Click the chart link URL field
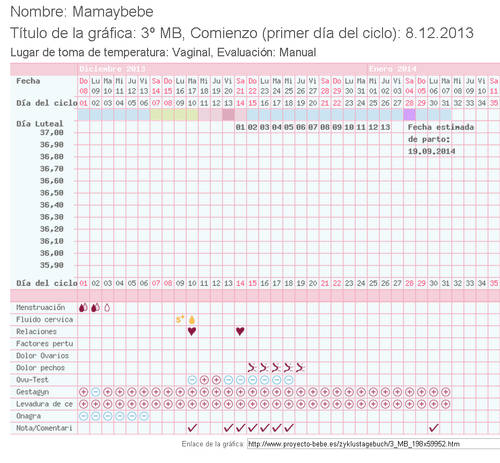The width and height of the screenshot is (500, 463). click(x=373, y=444)
